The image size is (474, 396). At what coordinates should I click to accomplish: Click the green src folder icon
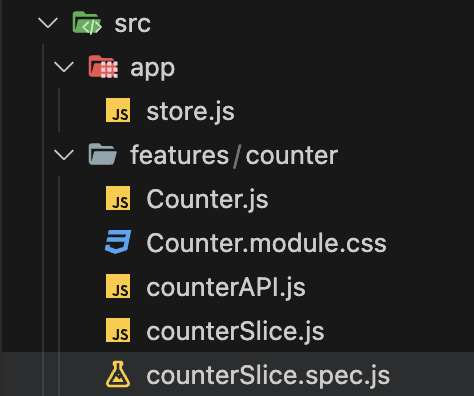click(x=87, y=23)
